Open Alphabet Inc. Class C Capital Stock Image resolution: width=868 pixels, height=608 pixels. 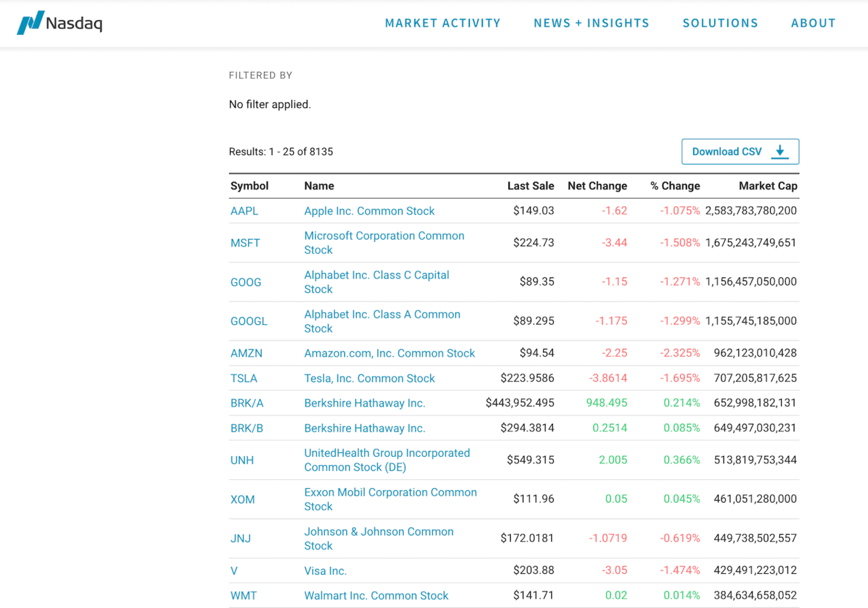tap(377, 282)
